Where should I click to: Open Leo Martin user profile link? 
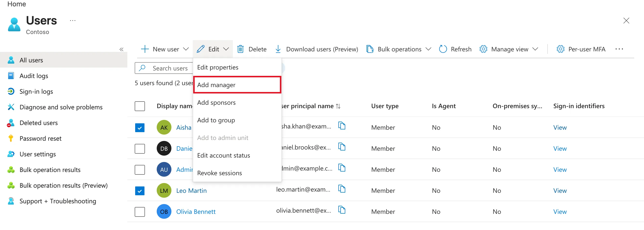click(191, 191)
